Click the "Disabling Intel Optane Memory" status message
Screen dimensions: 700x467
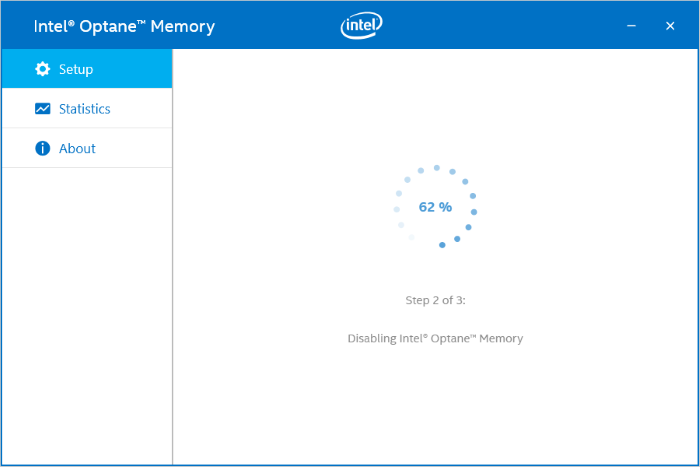[435, 338]
